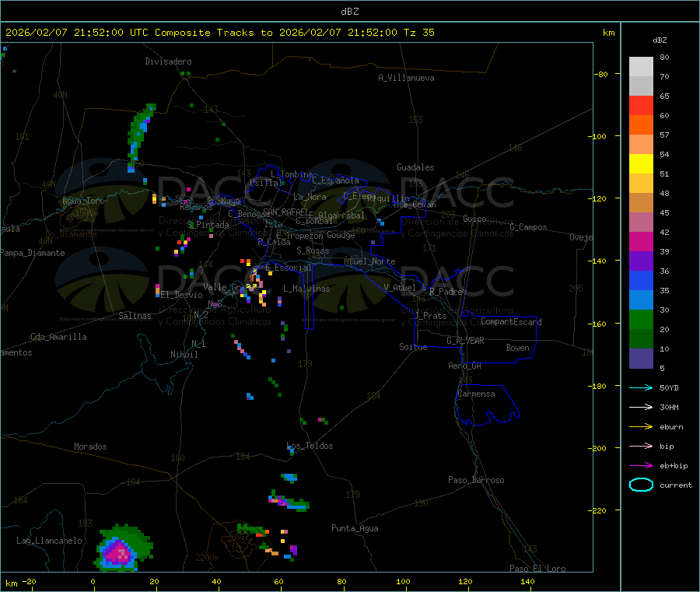Viewport: 700px width, 592px height.
Task: Click the cyan 'current' ellipse legend symbol
Action: [641, 485]
